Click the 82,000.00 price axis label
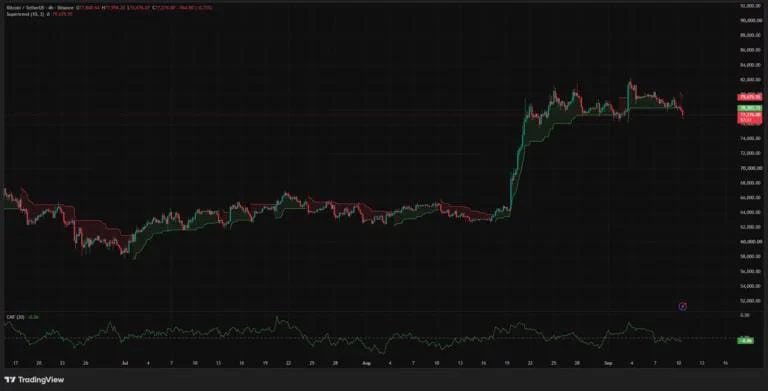 click(x=751, y=79)
